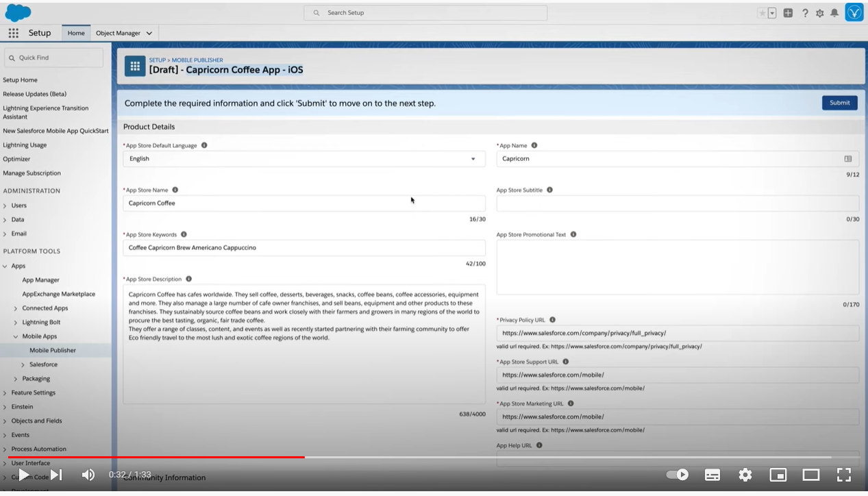Click the Salesforce cloud logo

click(x=18, y=12)
